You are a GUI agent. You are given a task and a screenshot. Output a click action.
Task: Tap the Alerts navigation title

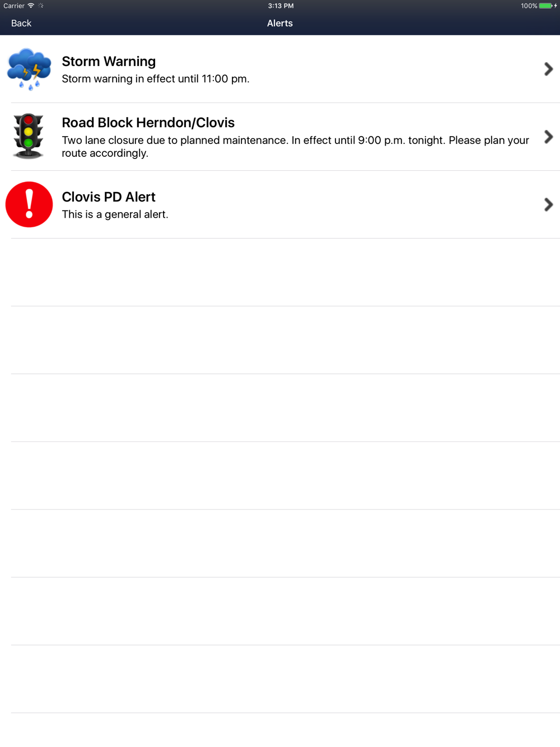(x=280, y=23)
